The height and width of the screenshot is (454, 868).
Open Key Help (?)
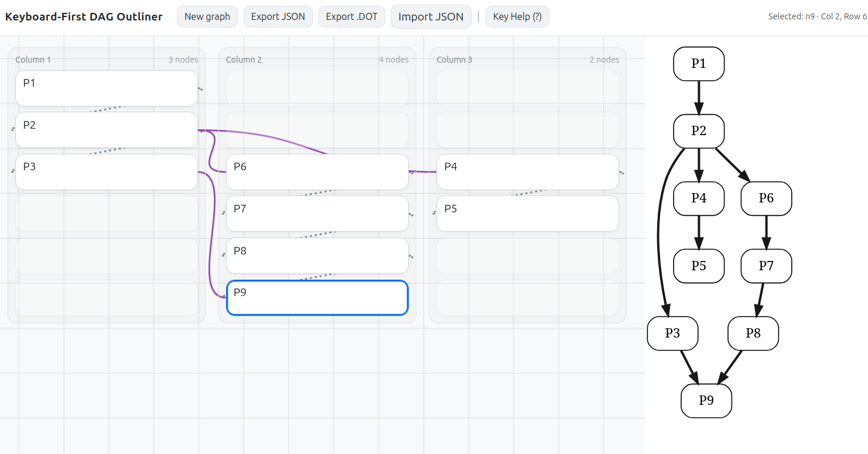517,16
